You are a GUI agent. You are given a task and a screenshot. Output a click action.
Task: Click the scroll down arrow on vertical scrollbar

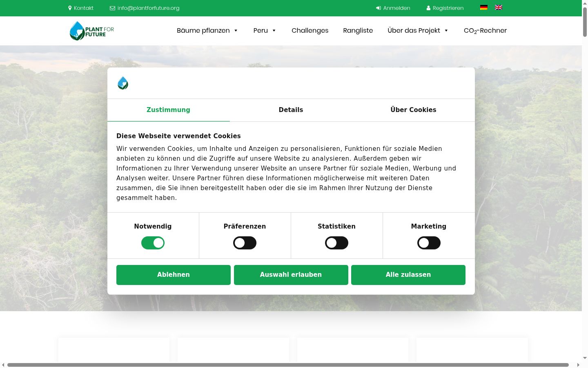click(x=585, y=358)
